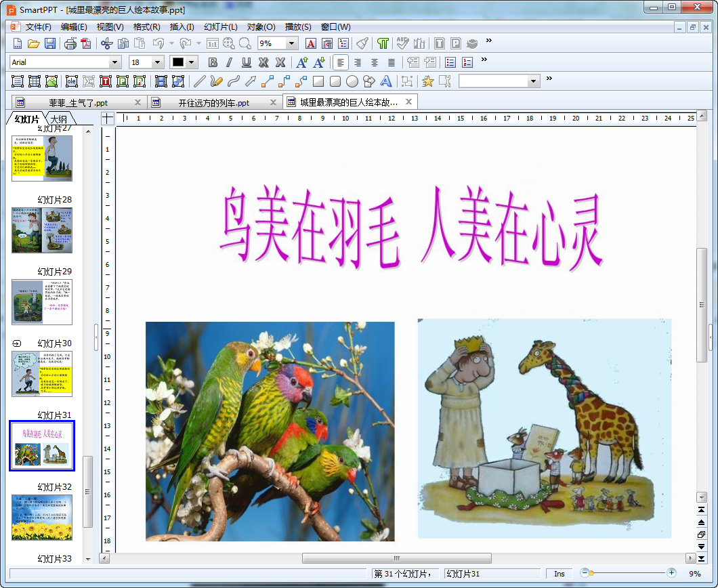Open the 文件(F) menu
718x588 pixels.
[38, 27]
